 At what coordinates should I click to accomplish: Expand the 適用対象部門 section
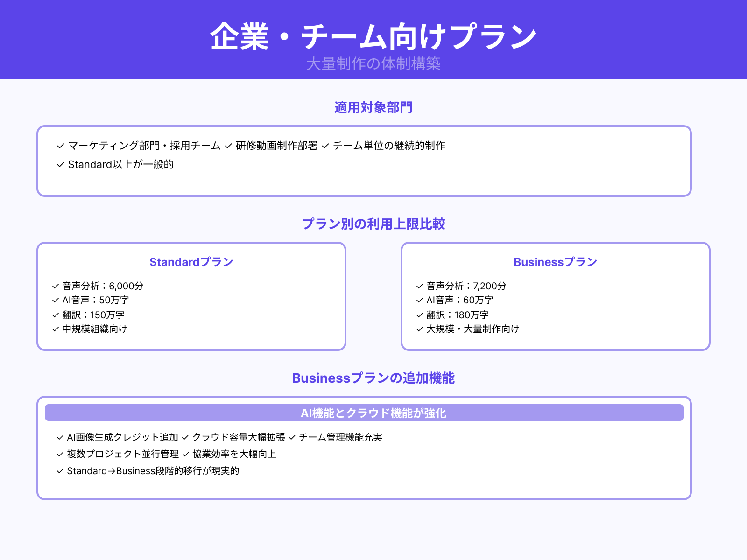click(x=373, y=107)
